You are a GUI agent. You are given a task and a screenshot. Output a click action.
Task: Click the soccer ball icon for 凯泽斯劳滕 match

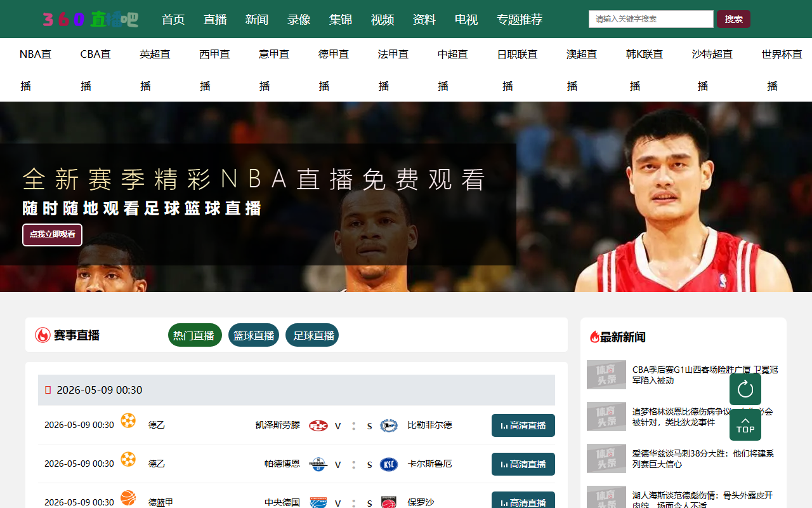(x=128, y=420)
